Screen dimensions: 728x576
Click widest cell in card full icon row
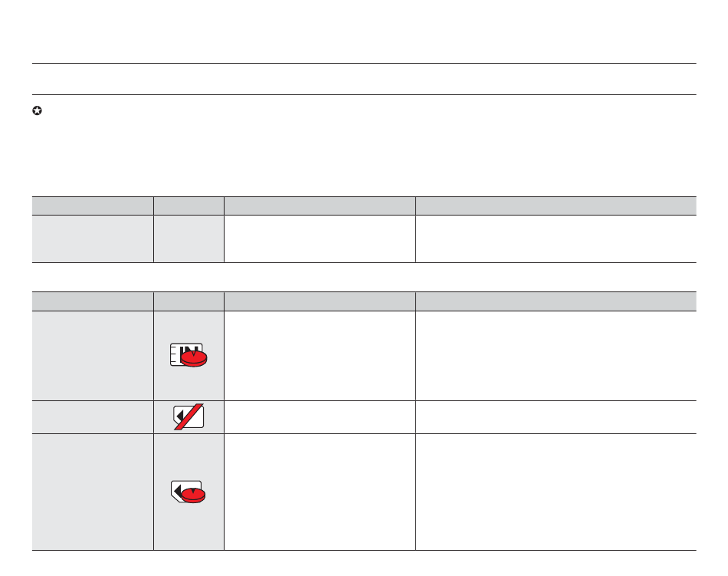pos(556,492)
